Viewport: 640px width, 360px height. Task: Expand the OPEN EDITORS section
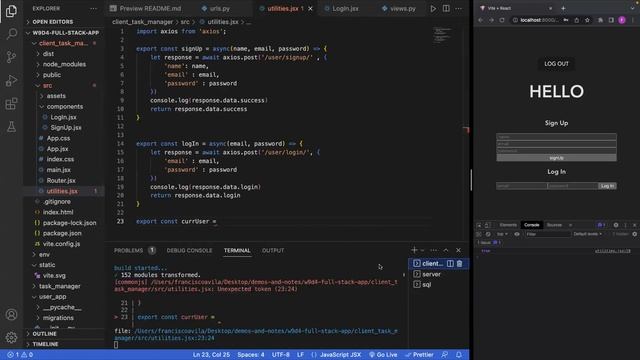click(53, 22)
